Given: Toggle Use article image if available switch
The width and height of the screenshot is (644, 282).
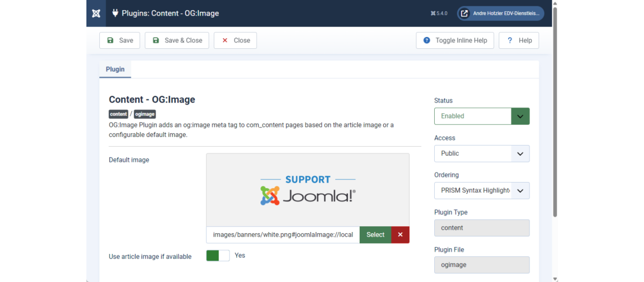Looking at the screenshot, I should [x=217, y=256].
